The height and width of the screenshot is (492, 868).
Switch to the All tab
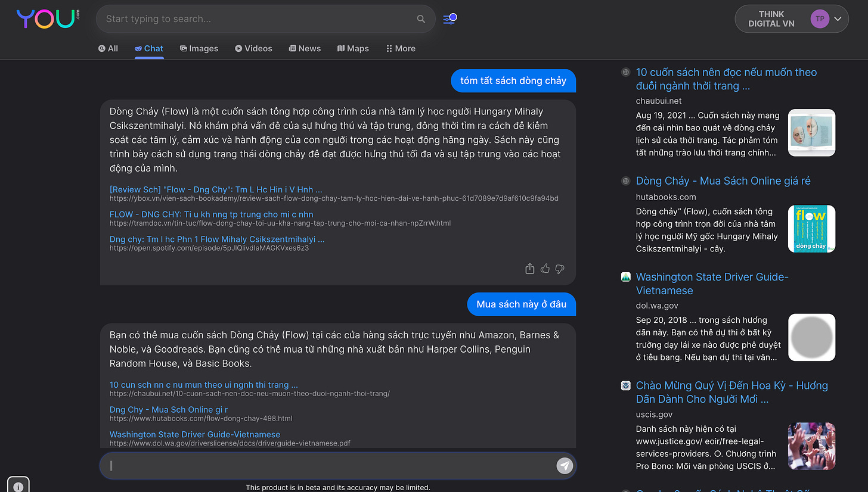[x=108, y=49]
